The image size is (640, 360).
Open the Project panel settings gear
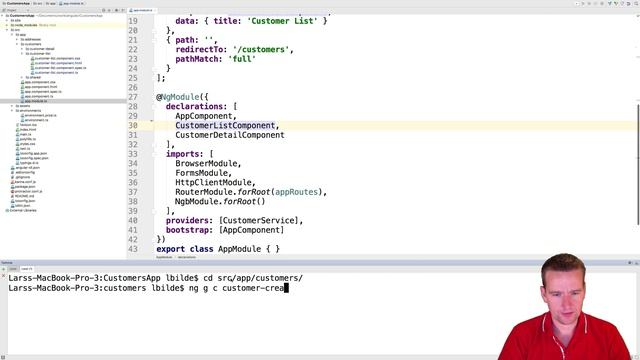click(117, 10)
